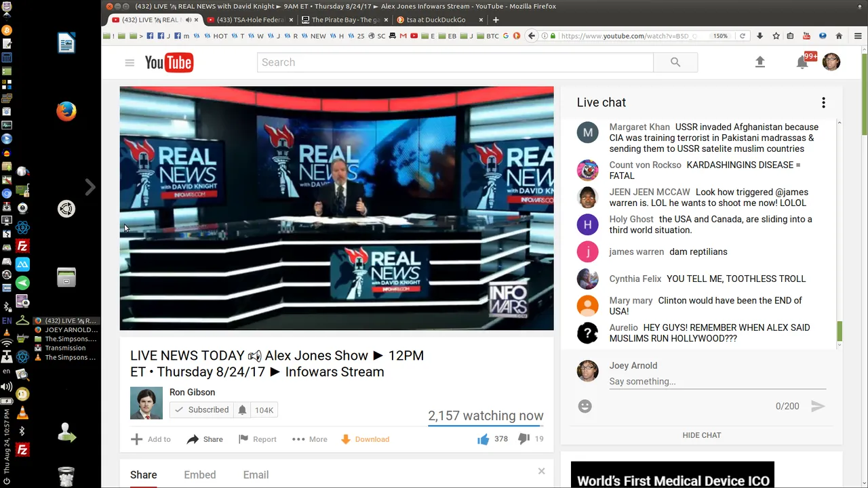Switch to the Embed tab
Image resolution: width=868 pixels, height=488 pixels.
(x=200, y=475)
